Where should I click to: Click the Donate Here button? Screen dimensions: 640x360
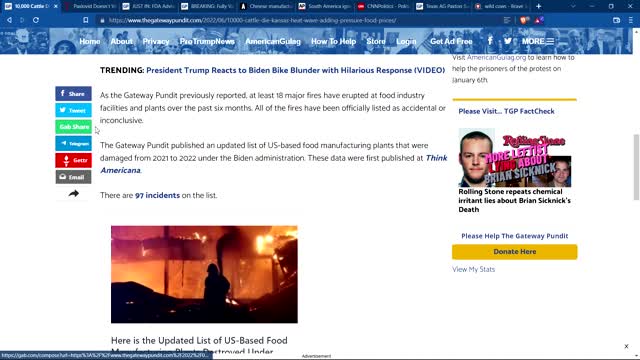(x=515, y=252)
